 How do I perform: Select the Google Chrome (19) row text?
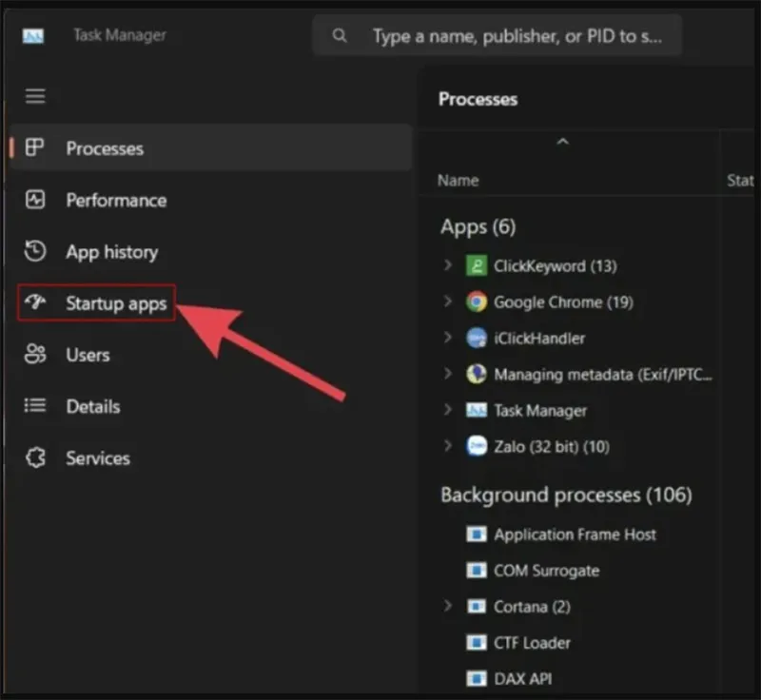(563, 302)
